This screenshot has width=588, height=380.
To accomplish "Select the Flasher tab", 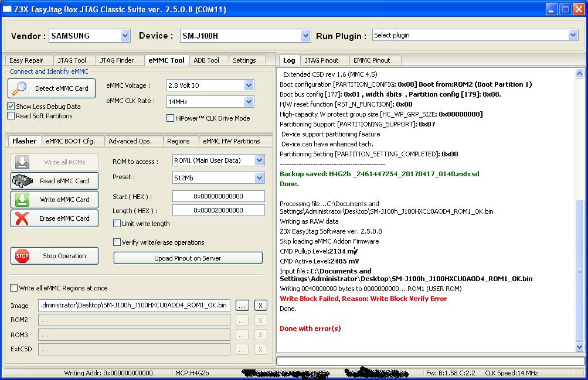I will click(x=25, y=141).
